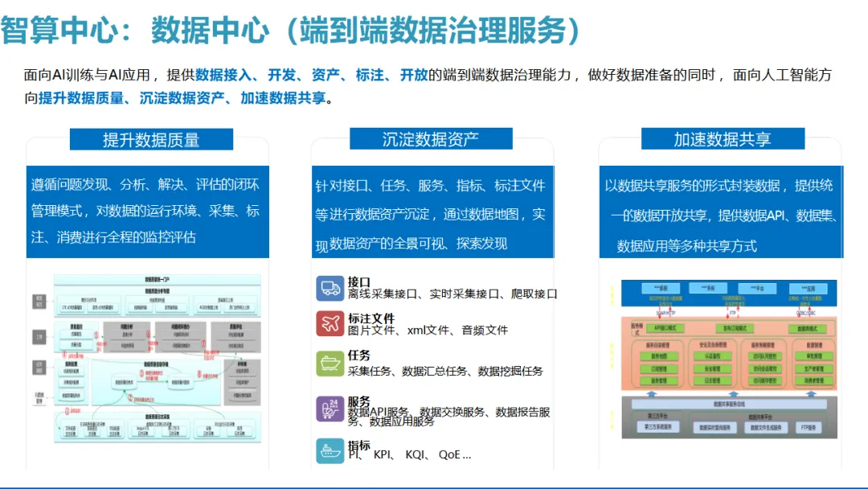Click the truck icon beside 接口

coord(330,289)
